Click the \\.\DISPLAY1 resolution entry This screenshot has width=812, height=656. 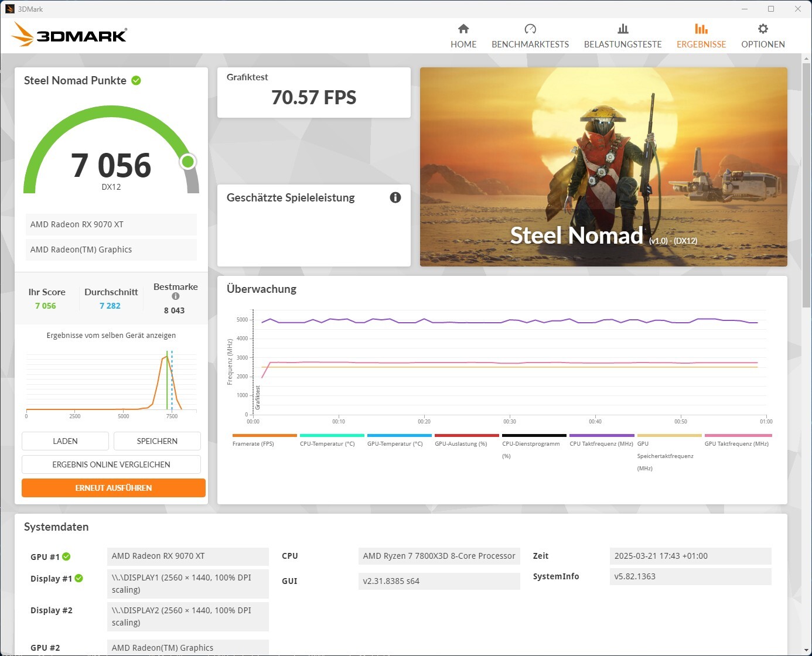(188, 584)
